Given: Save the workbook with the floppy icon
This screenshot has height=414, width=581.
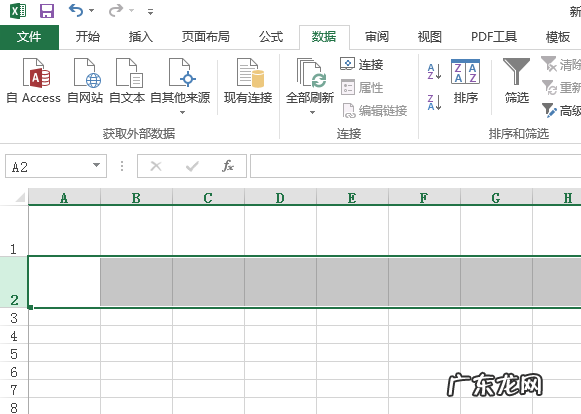Looking at the screenshot, I should (x=47, y=11).
